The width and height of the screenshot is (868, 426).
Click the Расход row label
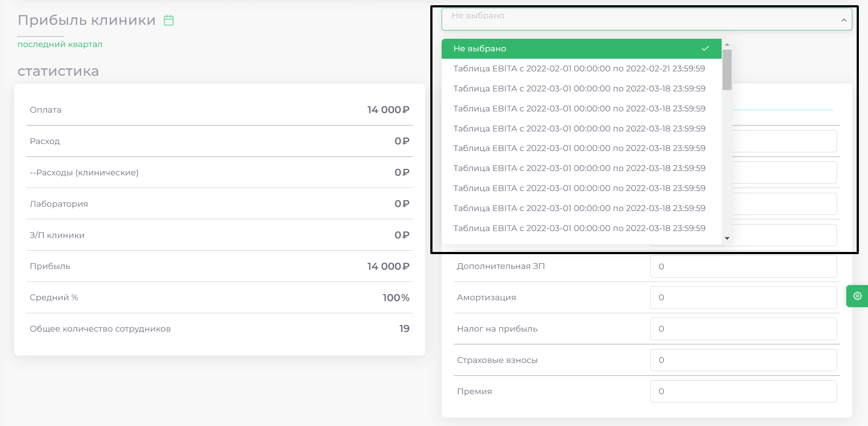coord(45,141)
